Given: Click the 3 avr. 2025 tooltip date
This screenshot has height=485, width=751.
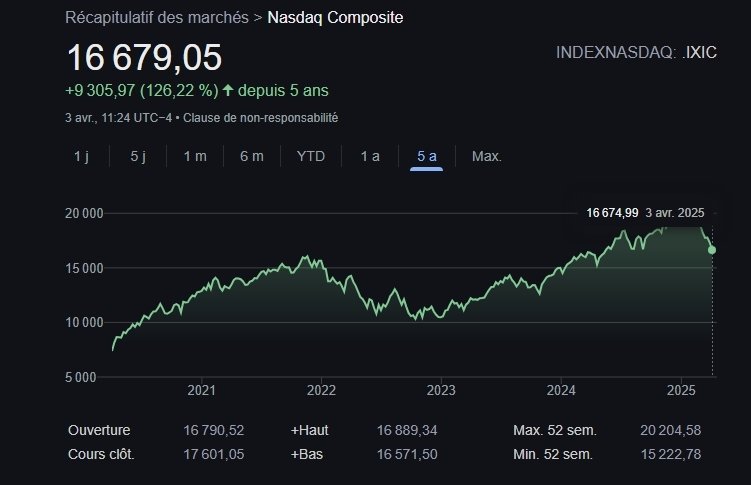Looking at the screenshot, I should pos(675,213).
